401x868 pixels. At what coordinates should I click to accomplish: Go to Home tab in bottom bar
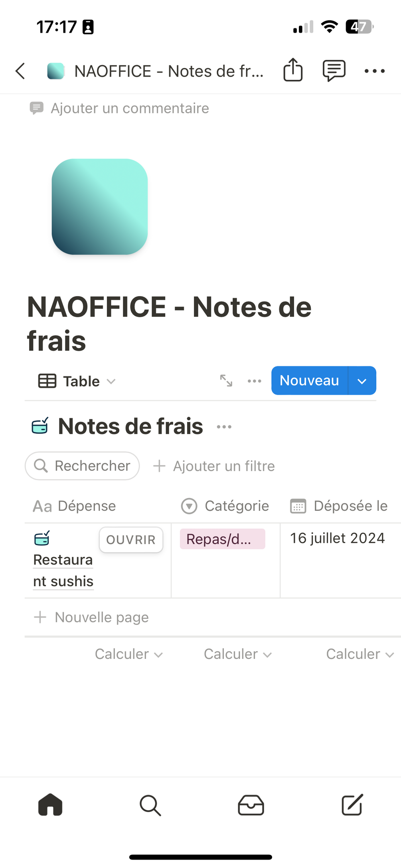50,805
